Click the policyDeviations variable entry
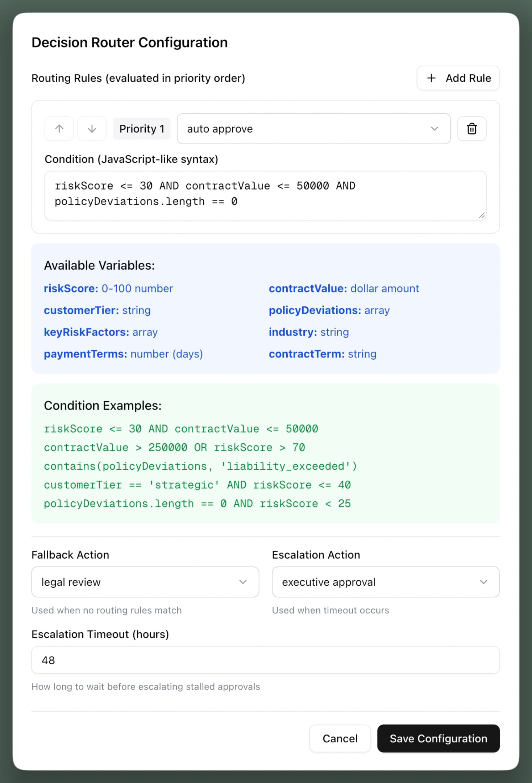The image size is (532, 783). (329, 310)
